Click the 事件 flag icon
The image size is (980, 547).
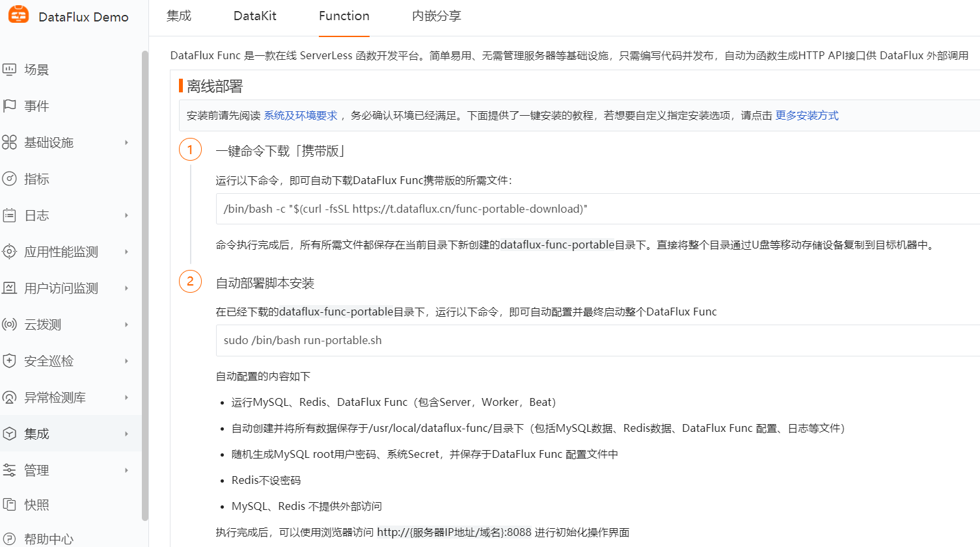pos(9,106)
